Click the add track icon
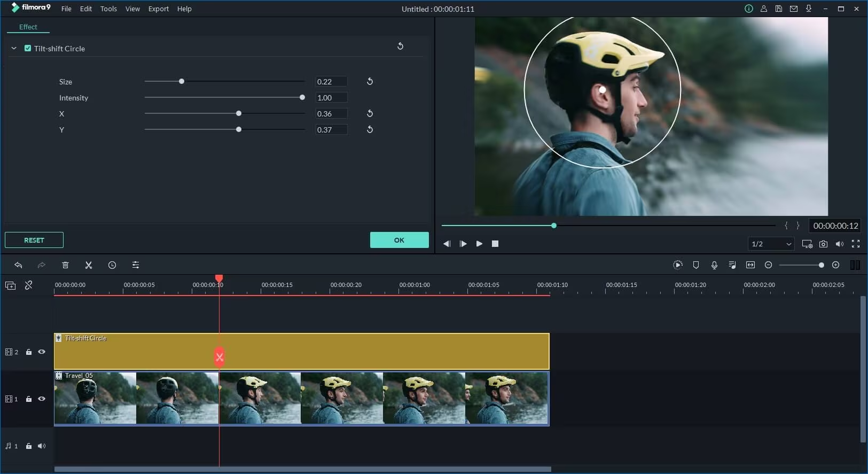The height and width of the screenshot is (474, 868). point(10,285)
